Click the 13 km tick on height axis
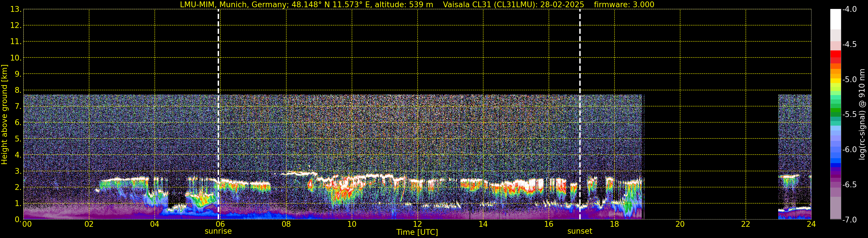The height and width of the screenshot is (238, 868). point(15,10)
